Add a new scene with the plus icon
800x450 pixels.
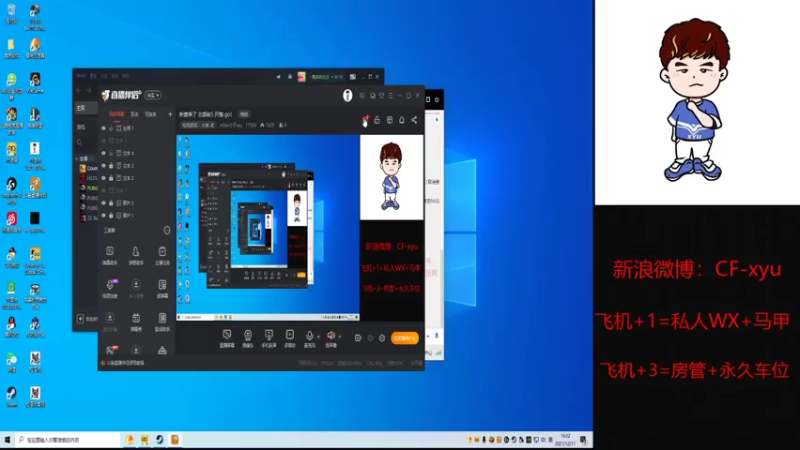[x=170, y=114]
